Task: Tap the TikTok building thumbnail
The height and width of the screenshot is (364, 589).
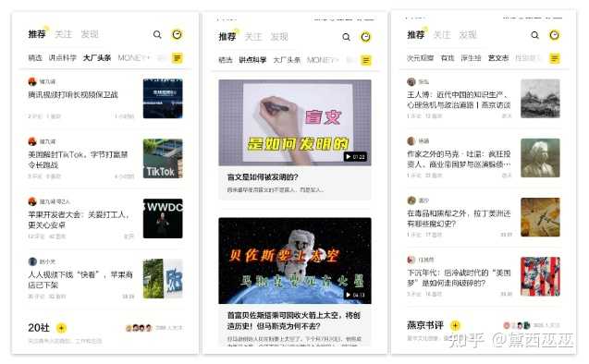Action: point(163,158)
